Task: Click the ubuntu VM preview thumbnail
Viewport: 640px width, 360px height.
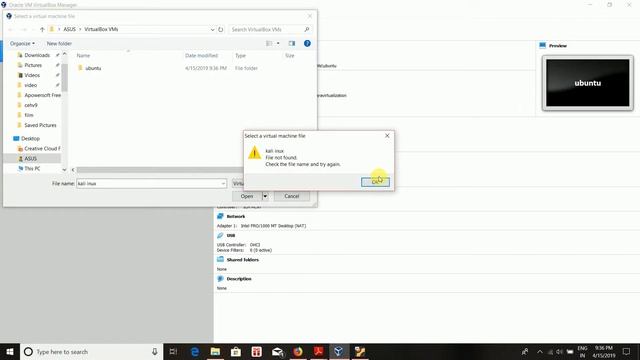Action: 587,83
